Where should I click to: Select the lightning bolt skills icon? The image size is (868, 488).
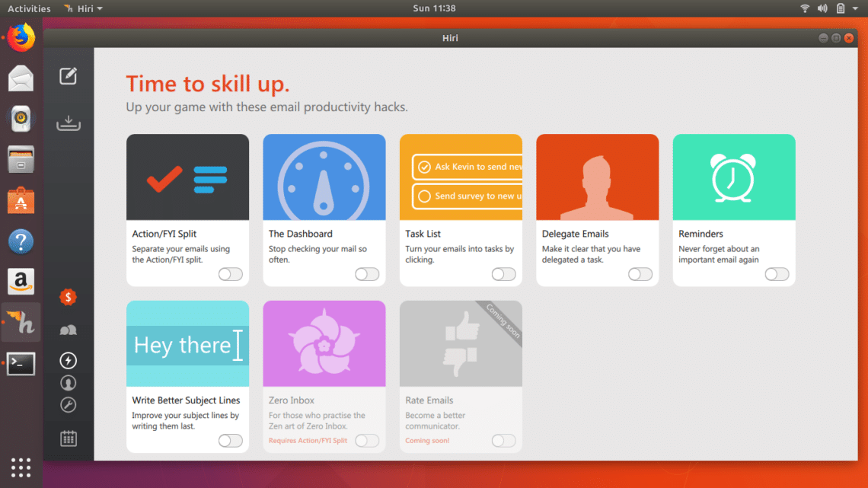[x=69, y=360]
